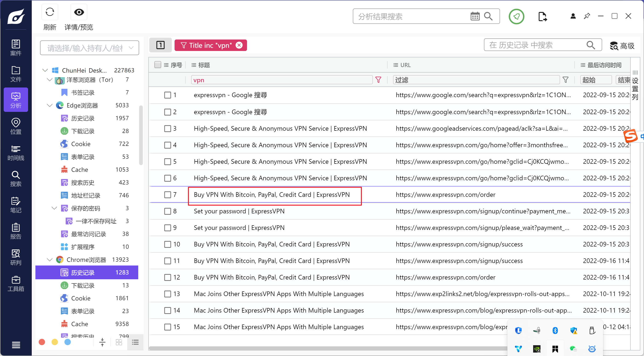This screenshot has width=644, height=356.
Task: Check row 5 checkbox
Action: tap(167, 162)
